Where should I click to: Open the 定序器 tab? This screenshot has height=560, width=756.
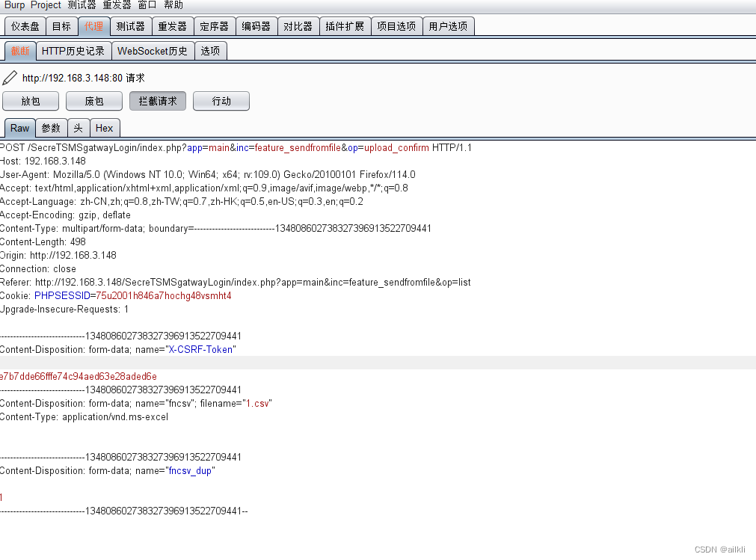[x=215, y=25]
